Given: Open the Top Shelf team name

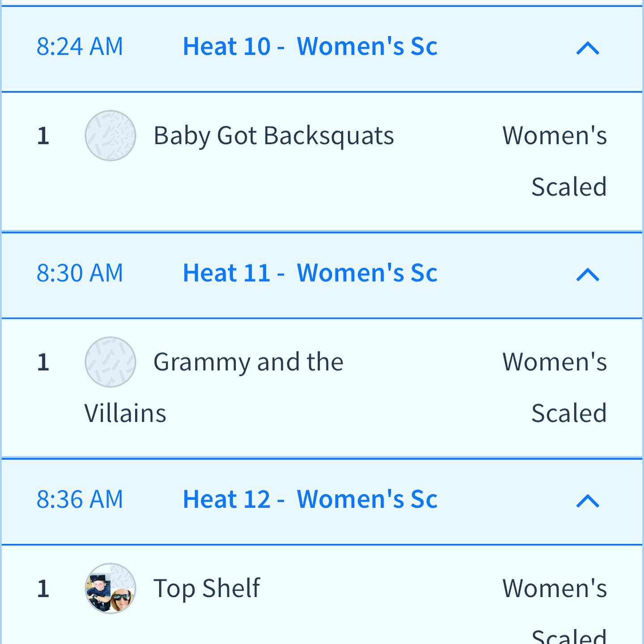Looking at the screenshot, I should (x=207, y=588).
